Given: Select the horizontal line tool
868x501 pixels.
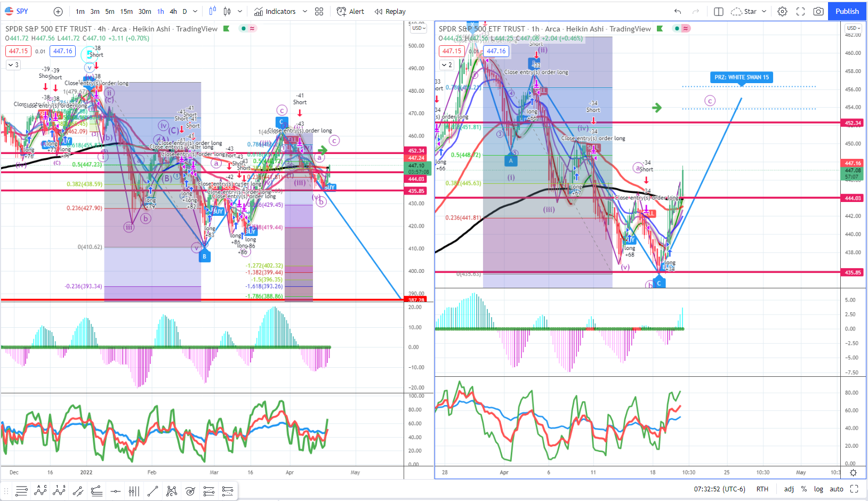Looking at the screenshot, I should [x=115, y=491].
